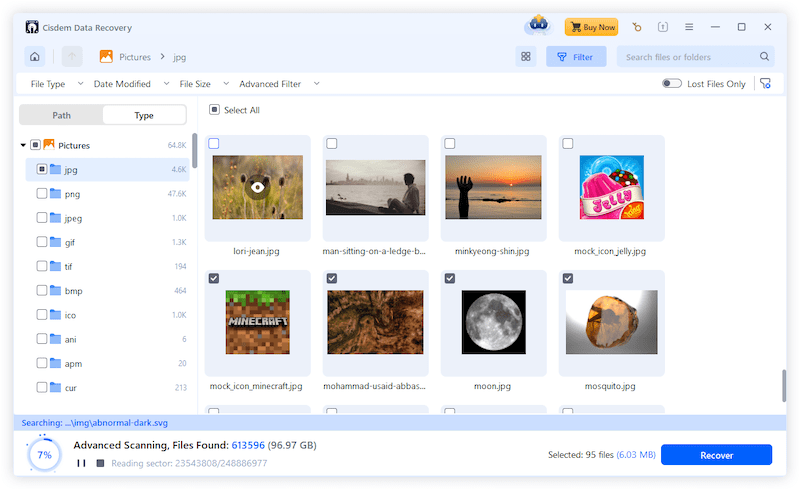The height and width of the screenshot is (490, 800).
Task: Go to the Home screen icon
Action: [x=35, y=57]
